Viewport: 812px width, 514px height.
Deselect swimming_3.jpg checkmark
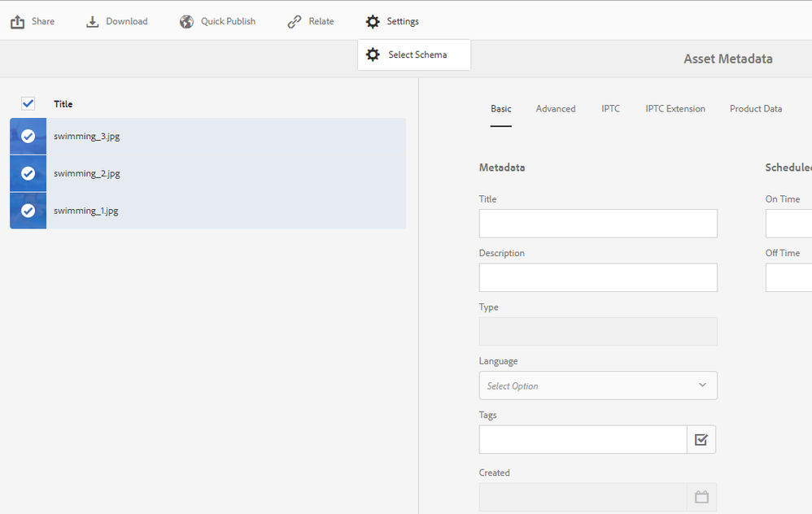(28, 136)
